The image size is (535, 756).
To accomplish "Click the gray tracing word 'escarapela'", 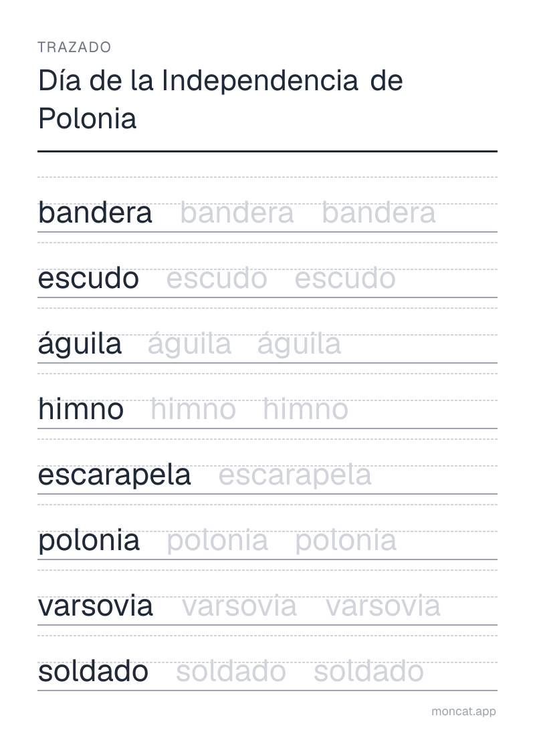I will pyautogui.click(x=295, y=476).
